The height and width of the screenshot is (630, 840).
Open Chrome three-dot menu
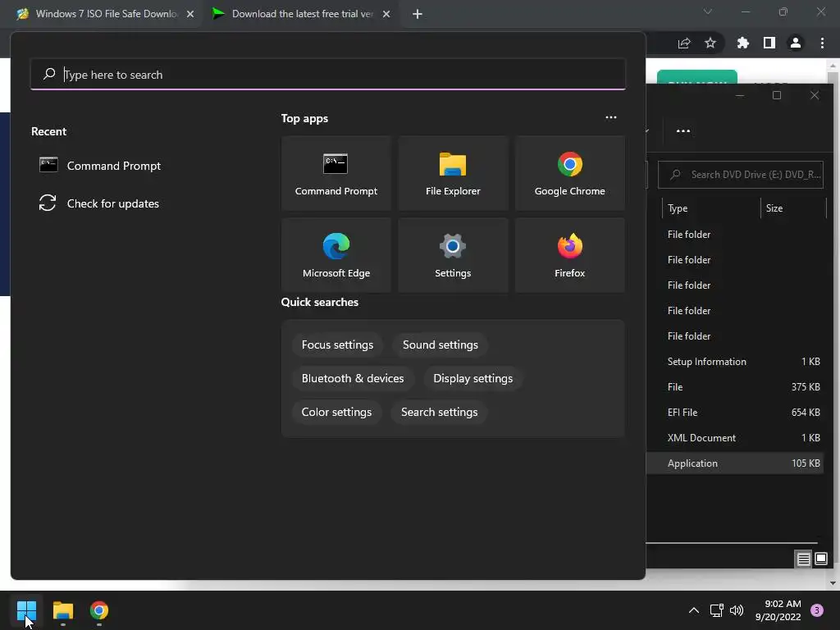tap(822, 43)
